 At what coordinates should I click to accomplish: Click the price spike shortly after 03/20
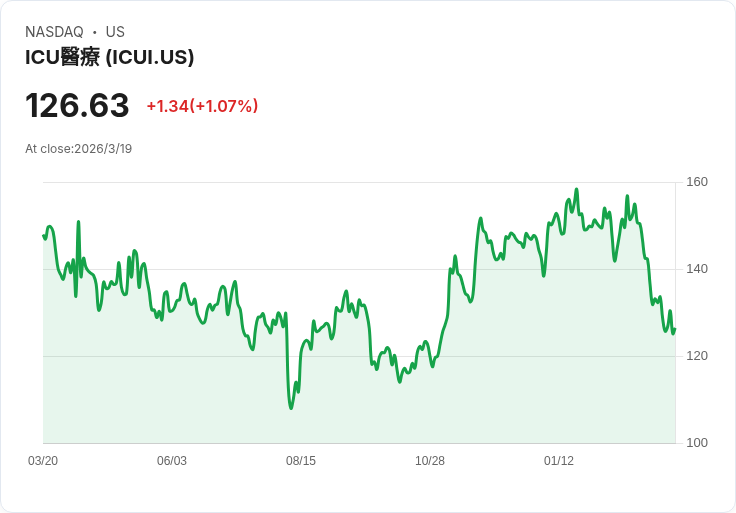pyautogui.click(x=78, y=222)
